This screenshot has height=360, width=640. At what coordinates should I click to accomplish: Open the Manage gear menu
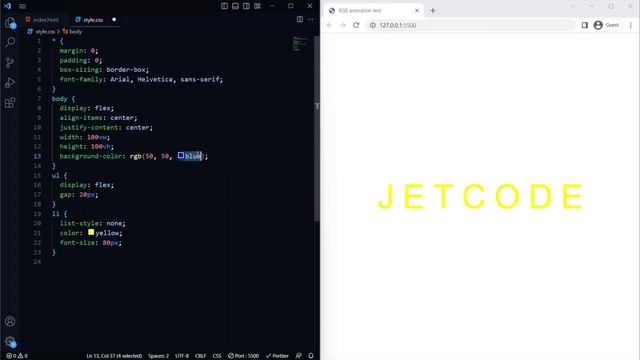[x=10, y=341]
